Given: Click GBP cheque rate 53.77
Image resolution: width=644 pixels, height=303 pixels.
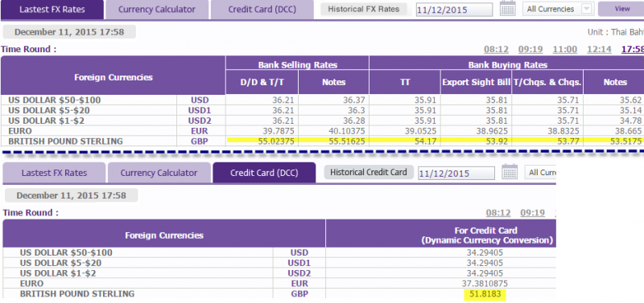Looking at the screenshot, I should click(568, 141).
